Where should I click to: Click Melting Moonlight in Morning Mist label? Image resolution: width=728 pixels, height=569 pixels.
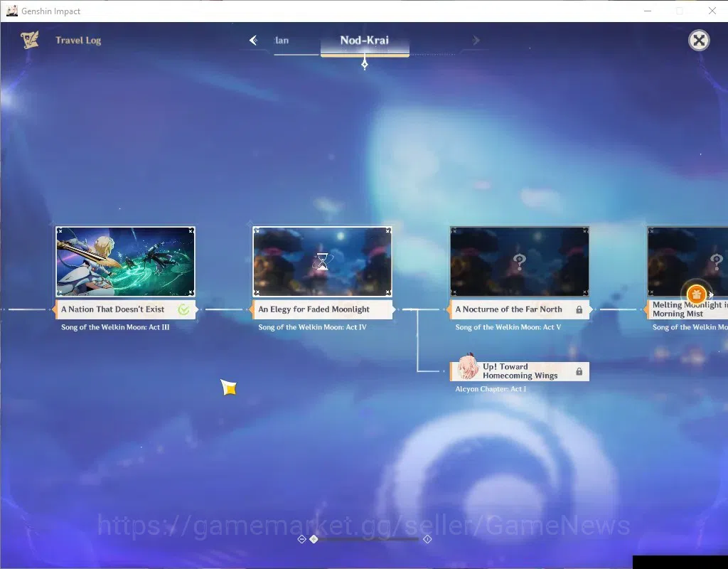coord(687,309)
